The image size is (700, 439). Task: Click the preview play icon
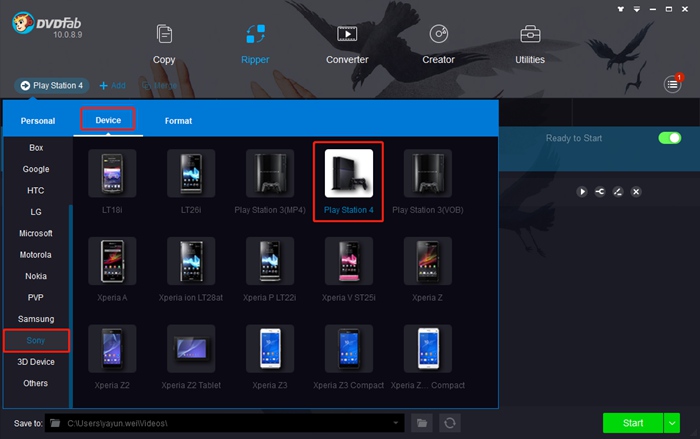(582, 192)
